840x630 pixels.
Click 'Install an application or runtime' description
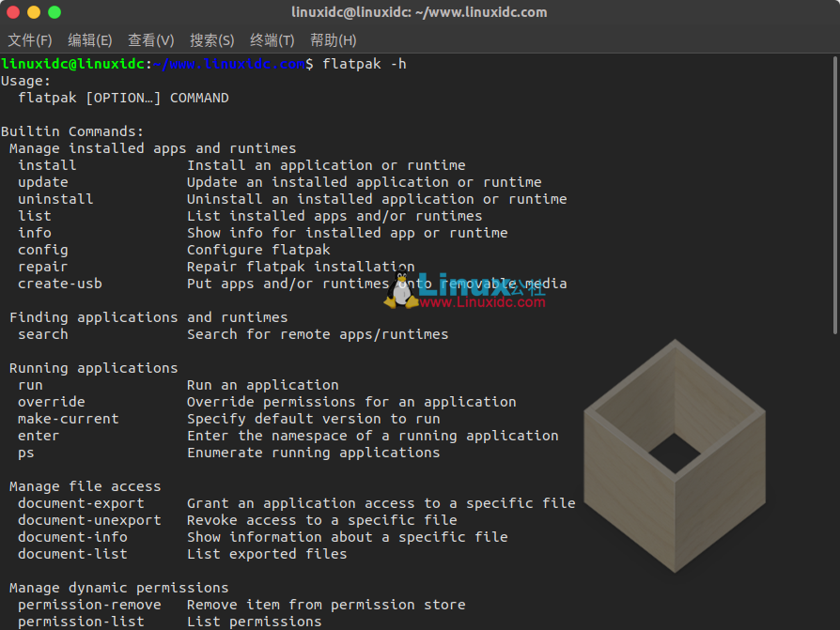pos(326,165)
